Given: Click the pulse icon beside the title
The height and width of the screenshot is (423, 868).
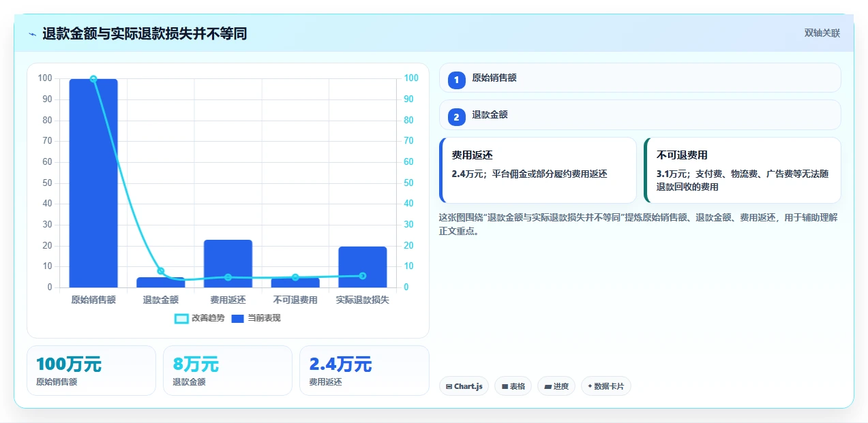Looking at the screenshot, I should pyautogui.click(x=32, y=34).
